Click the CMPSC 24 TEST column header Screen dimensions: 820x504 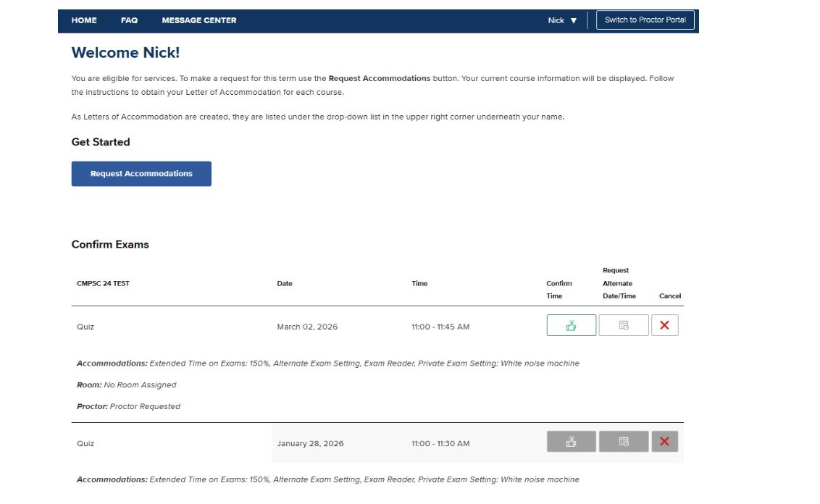coord(101,283)
